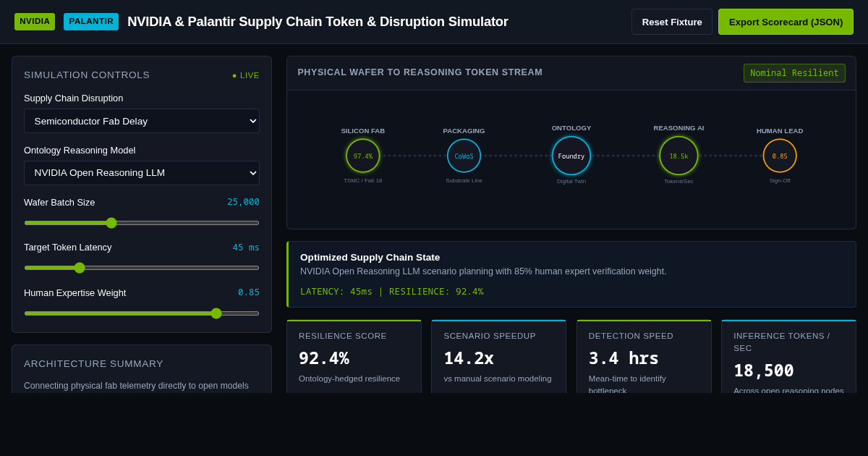The width and height of the screenshot is (868, 456).
Task: Click the Nominal Resilient status badge
Action: [x=794, y=73]
